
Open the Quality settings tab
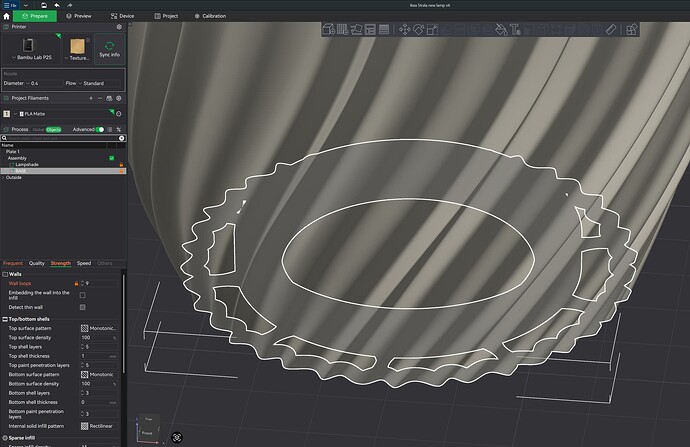pos(37,263)
